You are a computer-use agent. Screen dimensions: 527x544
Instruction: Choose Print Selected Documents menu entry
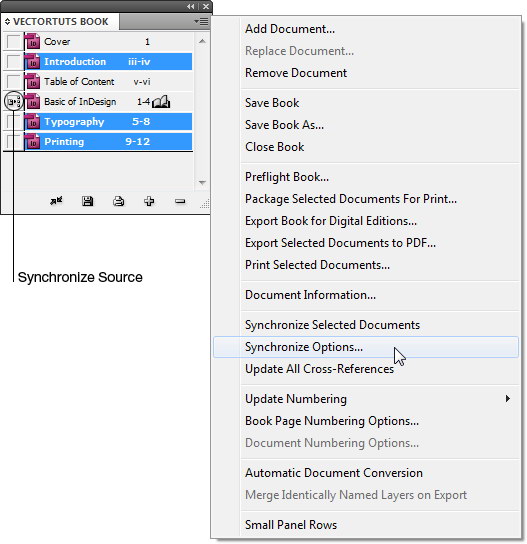click(x=366, y=265)
